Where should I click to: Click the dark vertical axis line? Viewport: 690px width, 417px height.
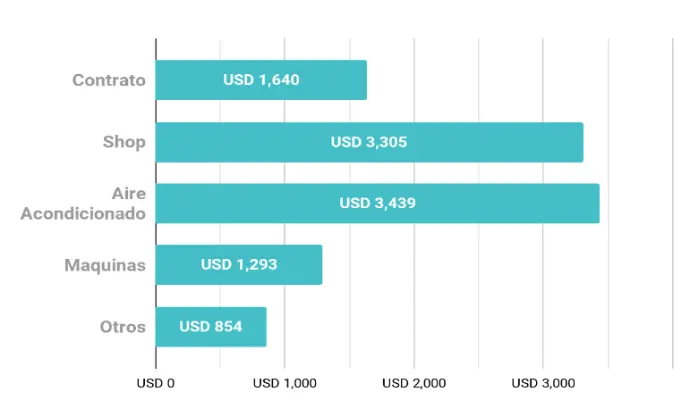pyautogui.click(x=156, y=203)
